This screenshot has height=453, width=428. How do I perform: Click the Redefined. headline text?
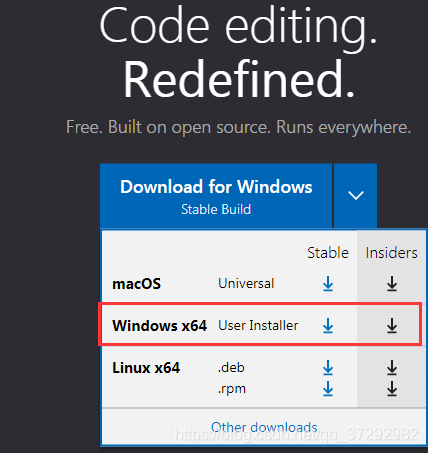coord(239,79)
